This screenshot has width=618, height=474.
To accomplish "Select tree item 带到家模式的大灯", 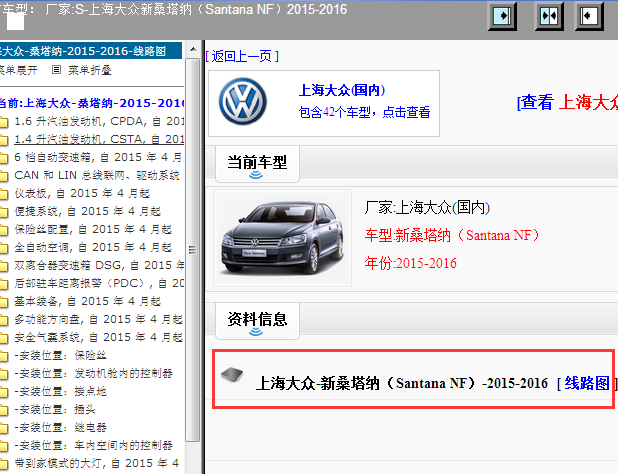I will pos(97,463).
